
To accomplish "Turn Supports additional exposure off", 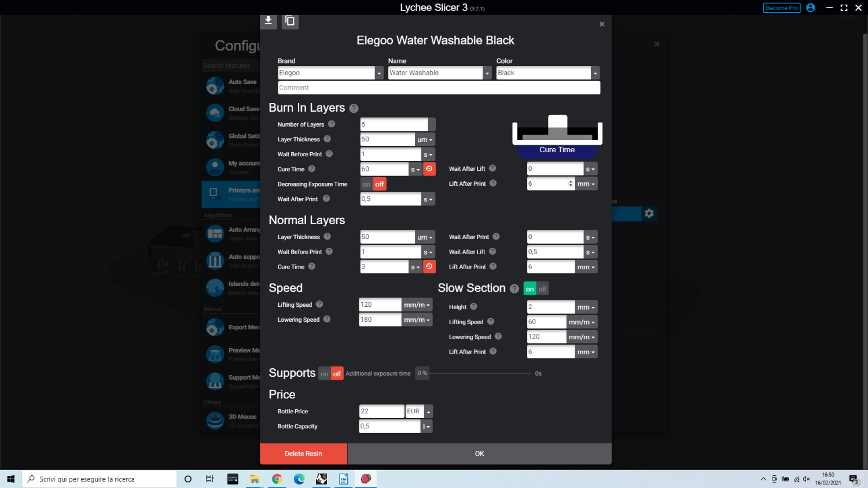I will click(337, 374).
